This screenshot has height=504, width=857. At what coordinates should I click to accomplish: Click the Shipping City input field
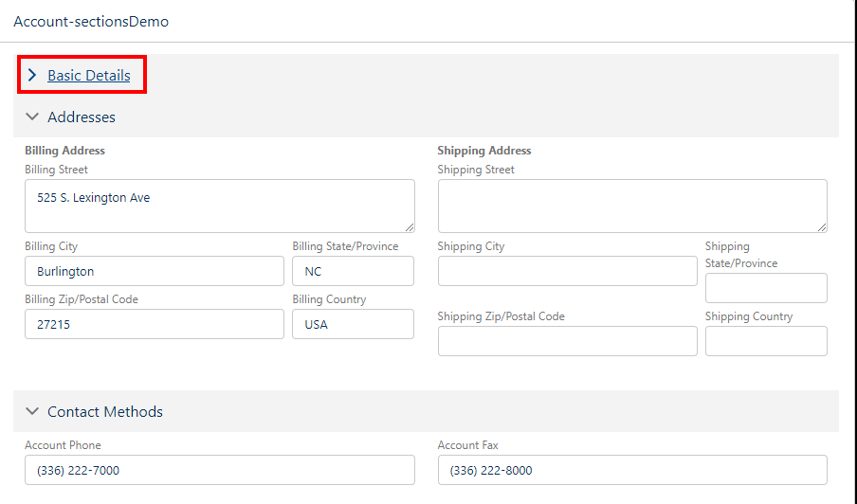point(567,271)
